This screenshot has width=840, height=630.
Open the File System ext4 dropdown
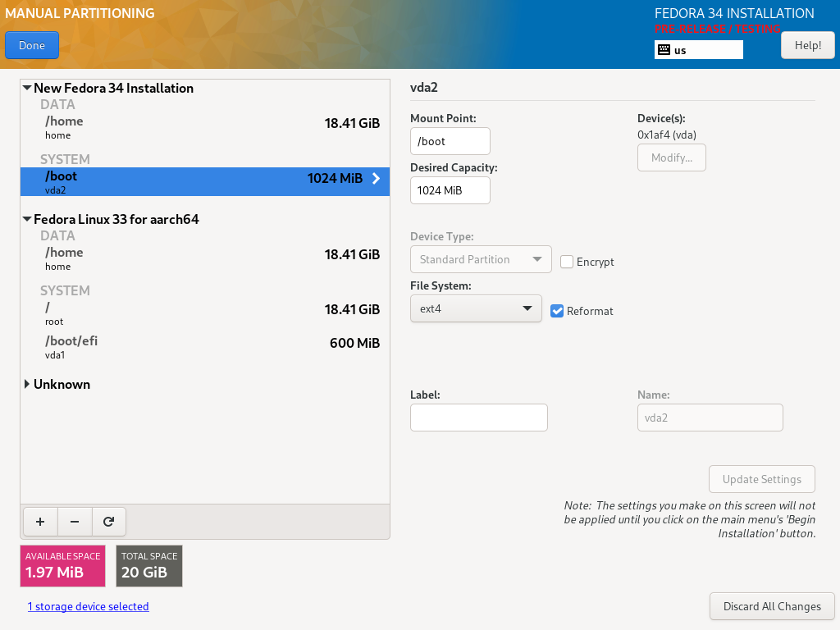(x=476, y=308)
